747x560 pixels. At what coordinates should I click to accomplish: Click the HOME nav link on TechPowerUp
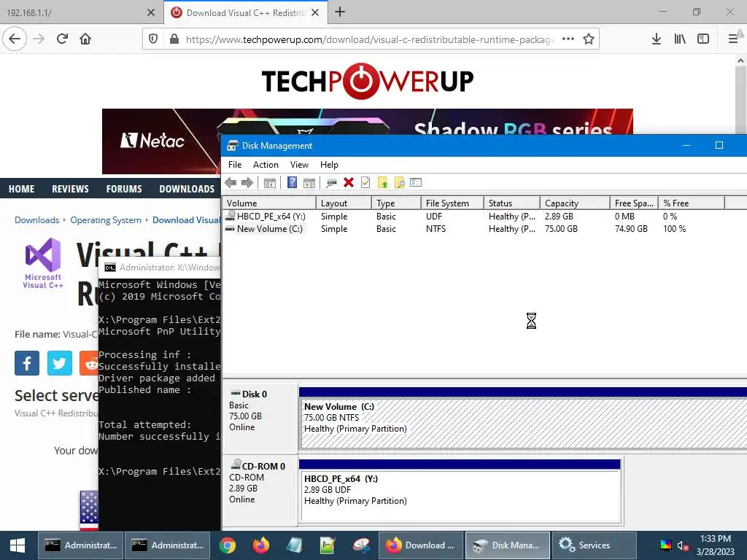[x=21, y=189]
